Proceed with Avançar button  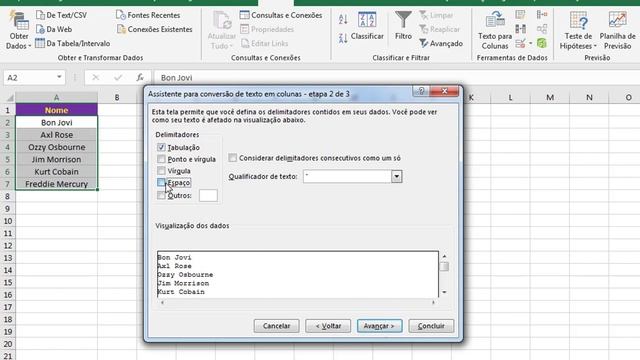click(x=380, y=326)
